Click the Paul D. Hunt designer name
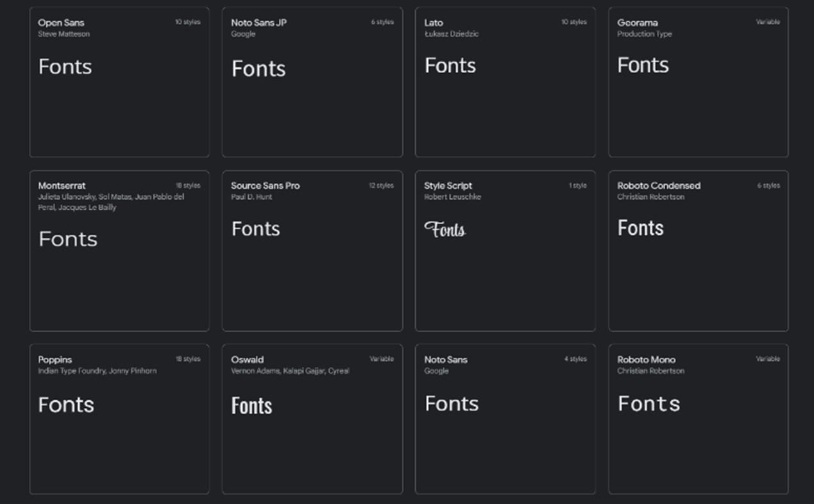The image size is (814, 504). [x=251, y=197]
